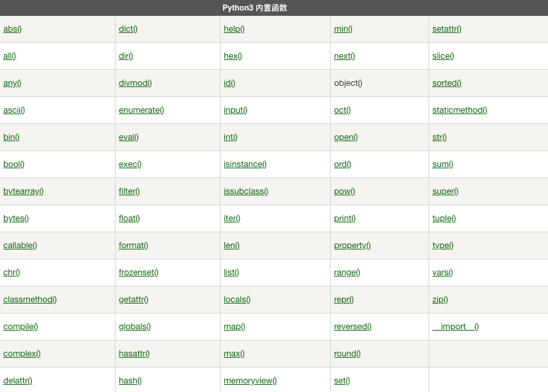Viewport: 548px width, 392px height.
Task: Open the reversed() function link
Action: click(x=353, y=327)
